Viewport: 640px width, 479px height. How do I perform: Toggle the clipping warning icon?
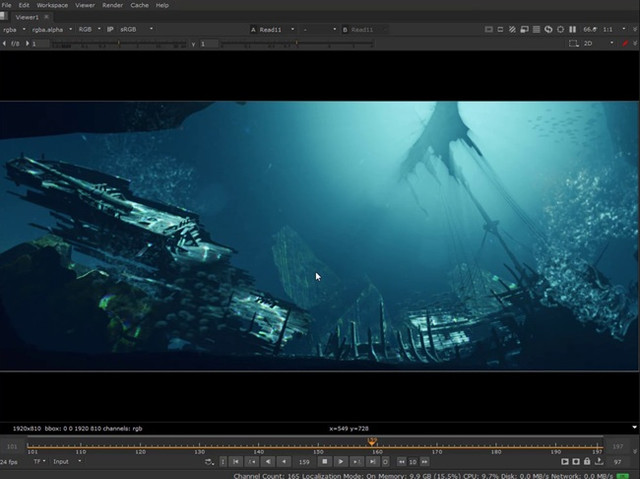click(x=489, y=29)
